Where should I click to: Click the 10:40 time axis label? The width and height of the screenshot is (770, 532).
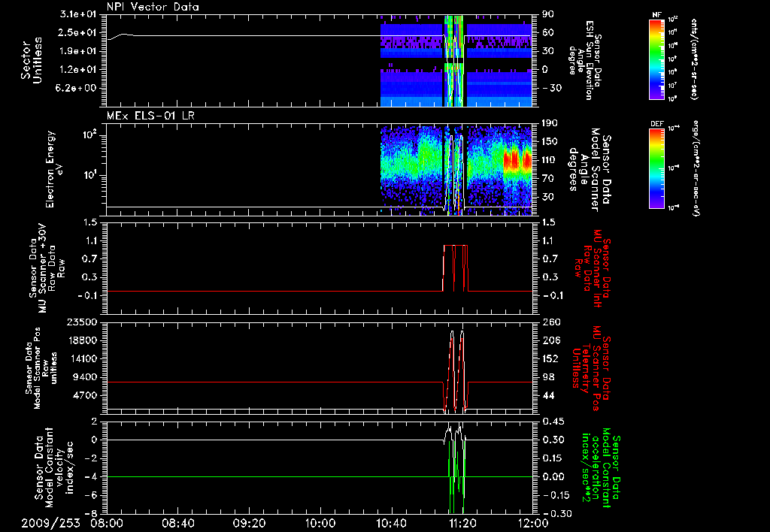click(391, 523)
